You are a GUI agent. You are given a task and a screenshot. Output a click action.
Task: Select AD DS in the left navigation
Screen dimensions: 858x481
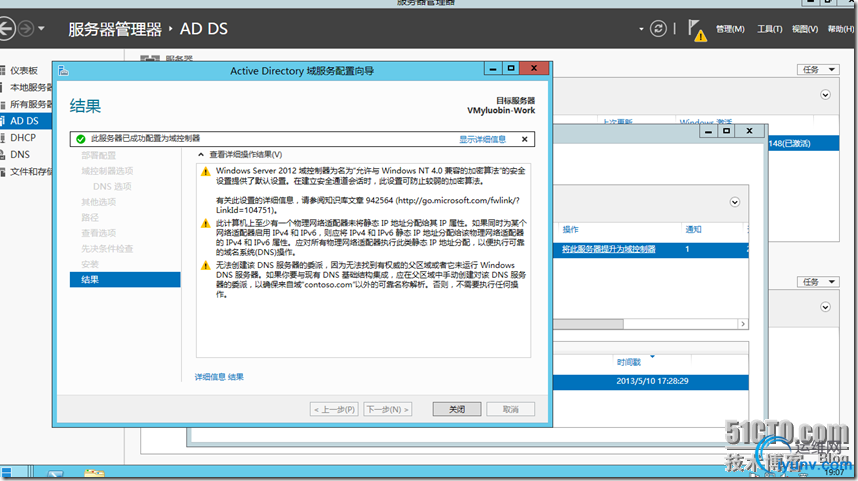tap(26, 121)
